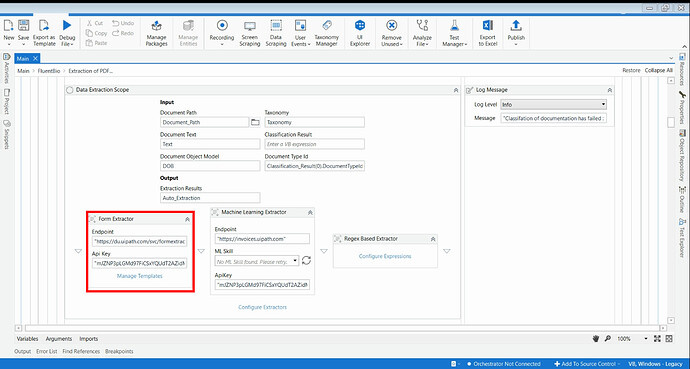Edit the Extraction Results field
The height and width of the screenshot is (369, 690).
[210, 198]
